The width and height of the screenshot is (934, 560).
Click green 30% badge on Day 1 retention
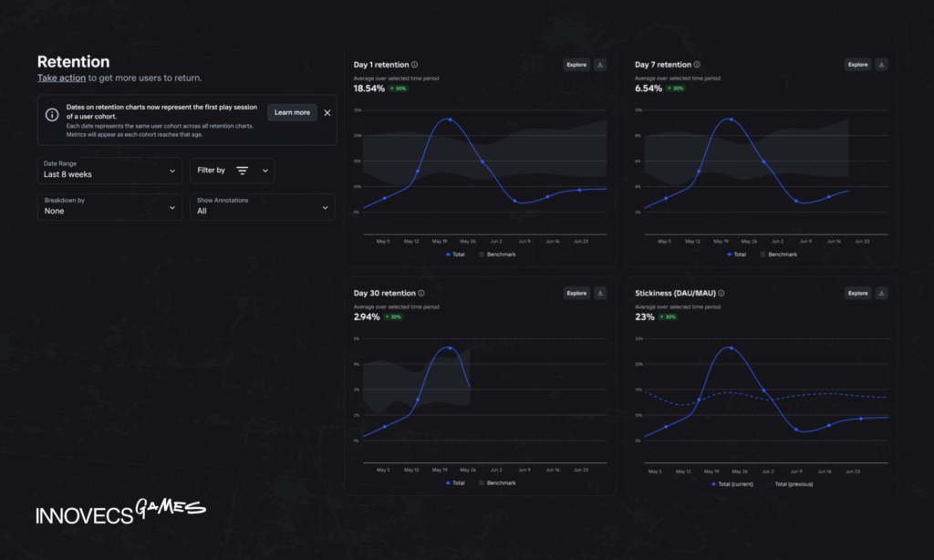point(399,88)
